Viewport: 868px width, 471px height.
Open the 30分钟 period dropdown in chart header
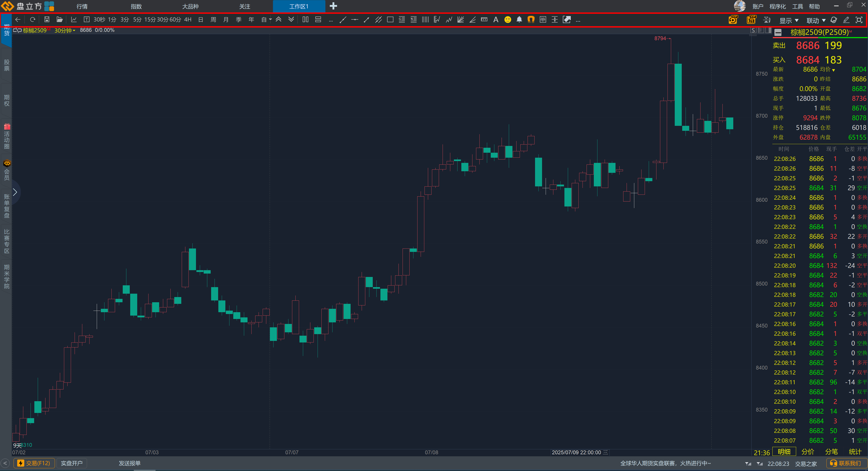(65, 30)
